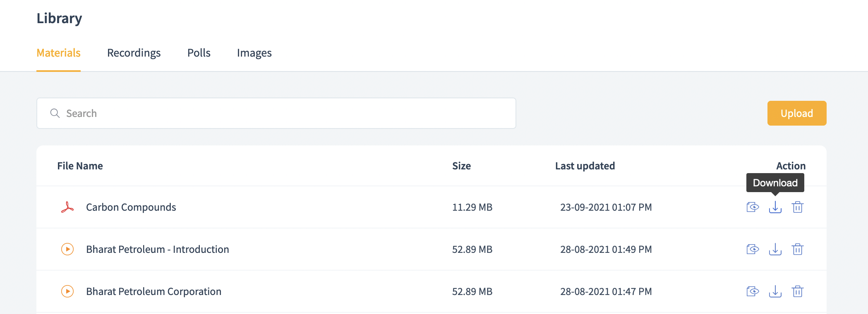Click play icon for Bharat Petroleum - Introduction

click(x=67, y=249)
